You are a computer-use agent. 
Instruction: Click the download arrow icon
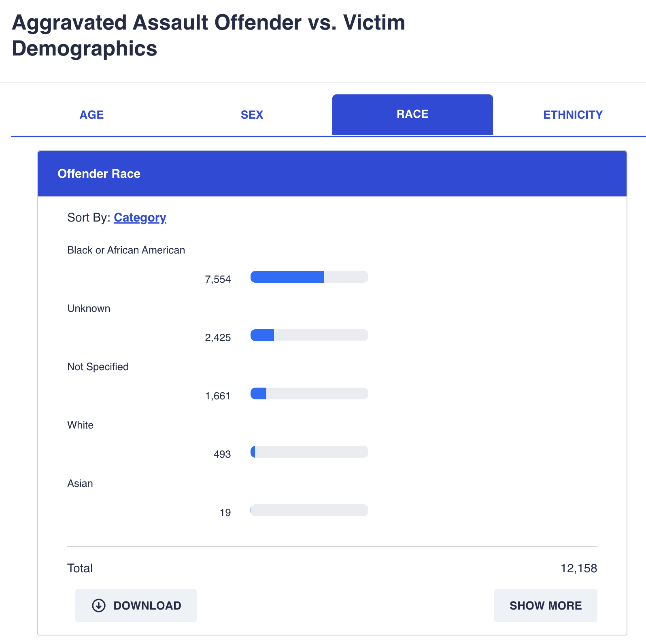pyautogui.click(x=99, y=606)
